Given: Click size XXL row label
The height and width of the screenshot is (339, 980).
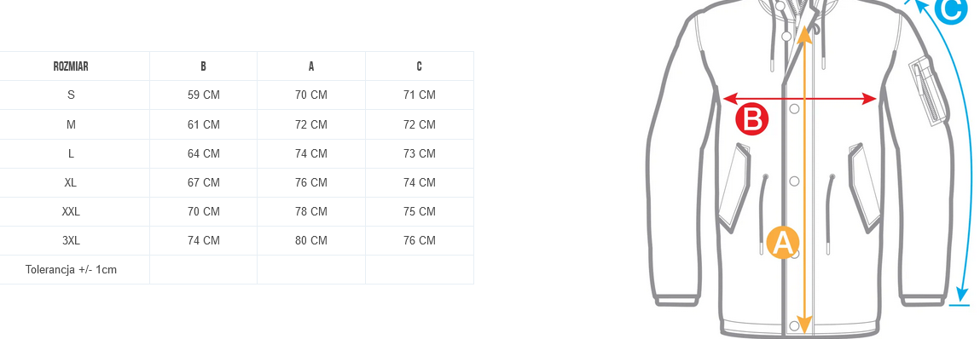Looking at the screenshot, I should 71,211.
